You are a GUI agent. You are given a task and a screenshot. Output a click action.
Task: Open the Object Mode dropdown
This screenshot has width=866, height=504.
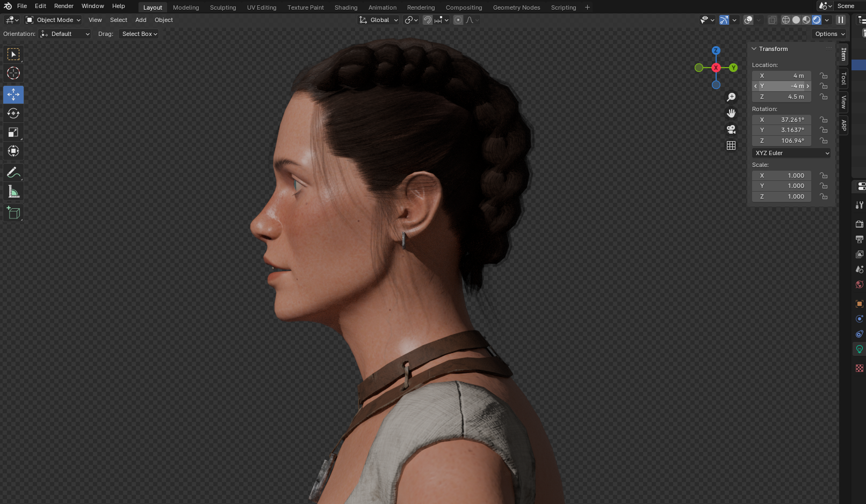(x=53, y=20)
